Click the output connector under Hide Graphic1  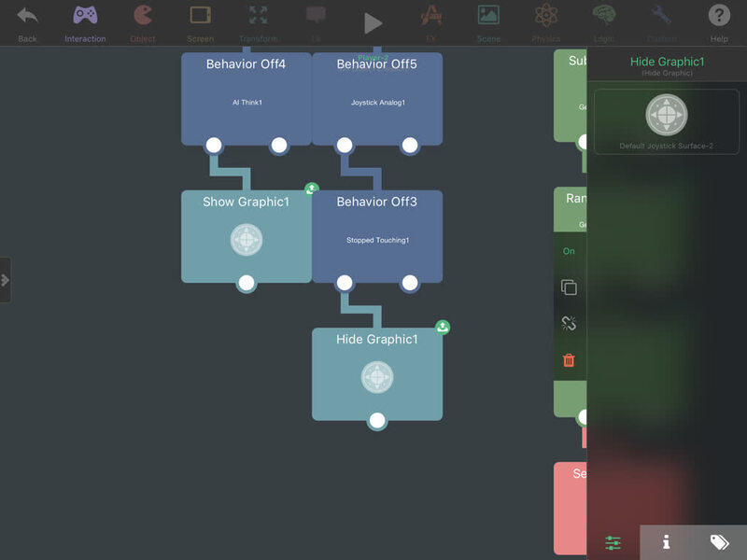[x=377, y=421]
